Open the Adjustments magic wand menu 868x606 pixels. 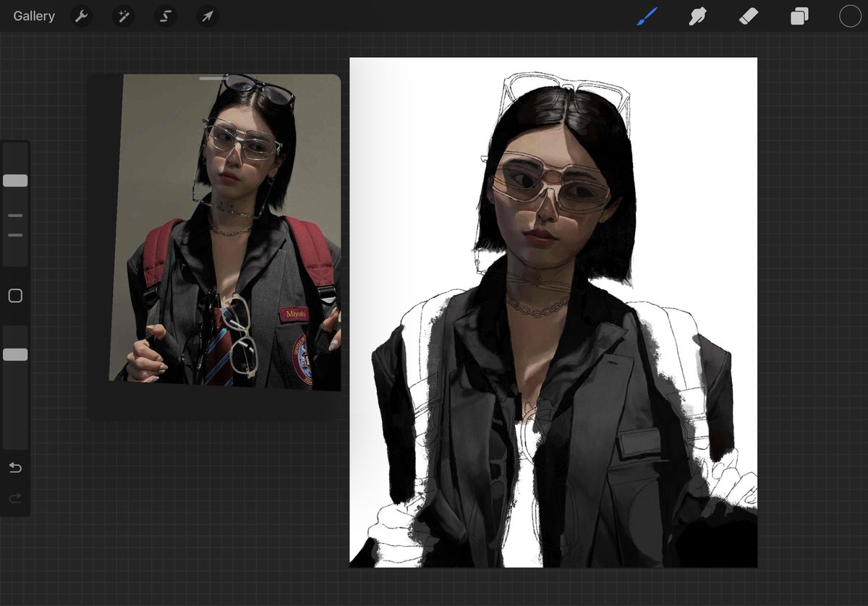tap(124, 16)
